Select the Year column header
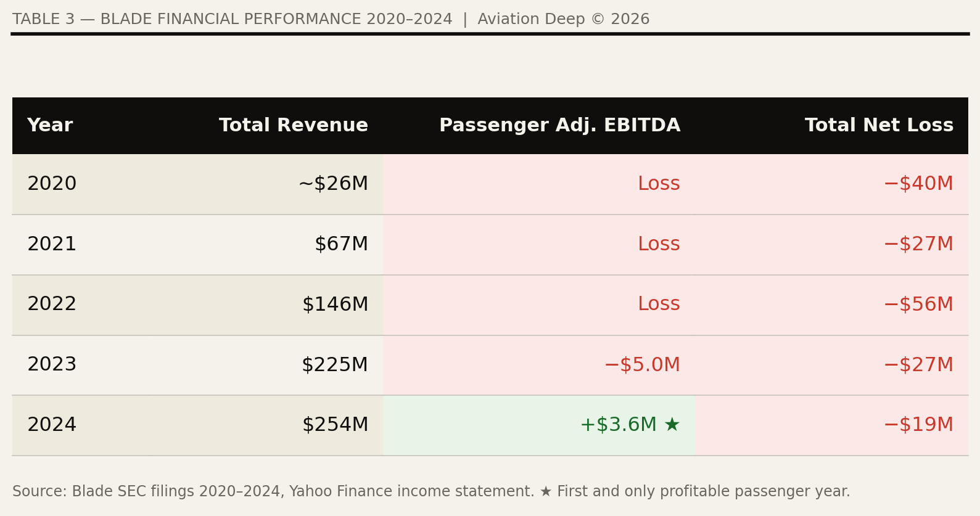 [x=50, y=126]
